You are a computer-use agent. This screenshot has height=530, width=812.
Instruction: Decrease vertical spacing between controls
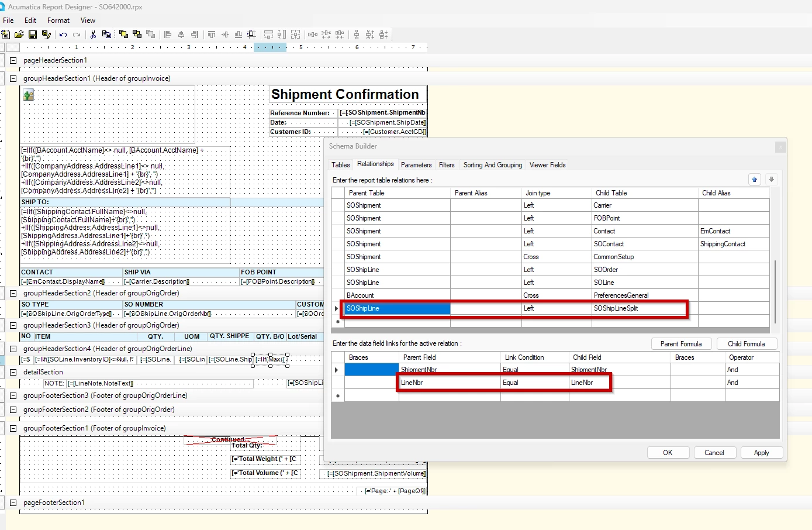(383, 35)
